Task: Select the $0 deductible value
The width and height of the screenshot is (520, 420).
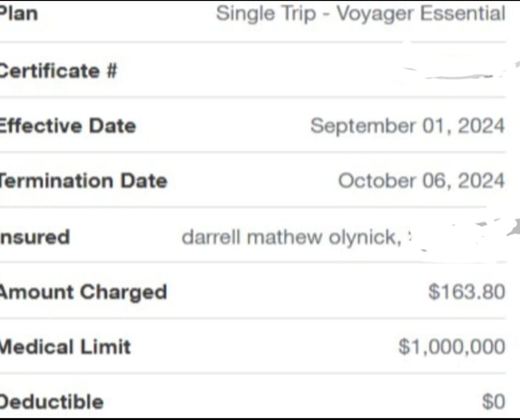Action: (493, 402)
